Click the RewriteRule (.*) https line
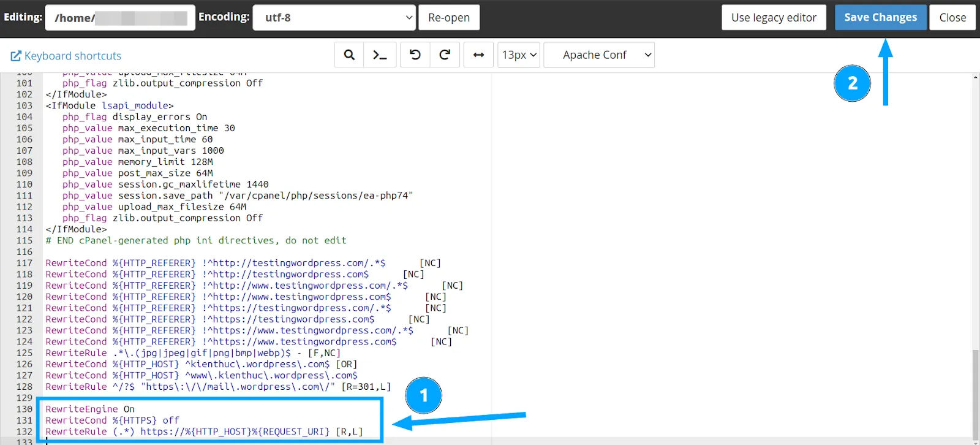 (204, 432)
